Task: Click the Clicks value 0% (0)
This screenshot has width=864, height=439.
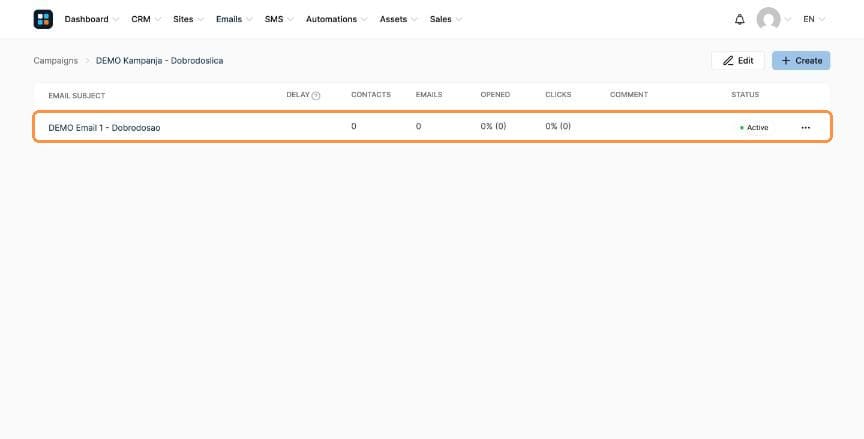Action: (x=558, y=126)
